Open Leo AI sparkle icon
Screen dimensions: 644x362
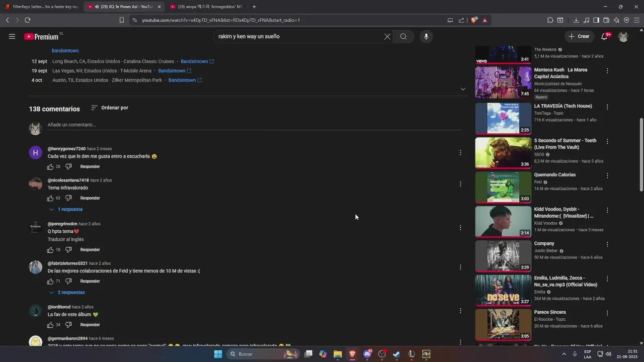(x=616, y=20)
